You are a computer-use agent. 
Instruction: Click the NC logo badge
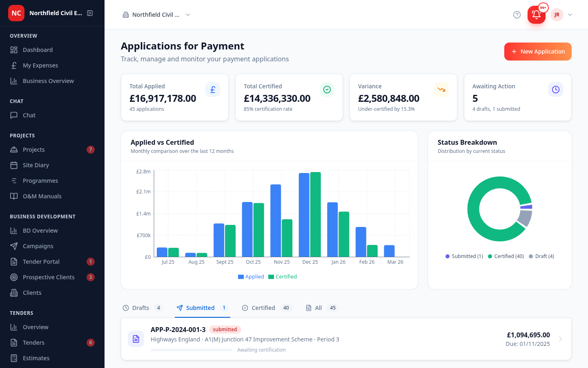pos(16,13)
